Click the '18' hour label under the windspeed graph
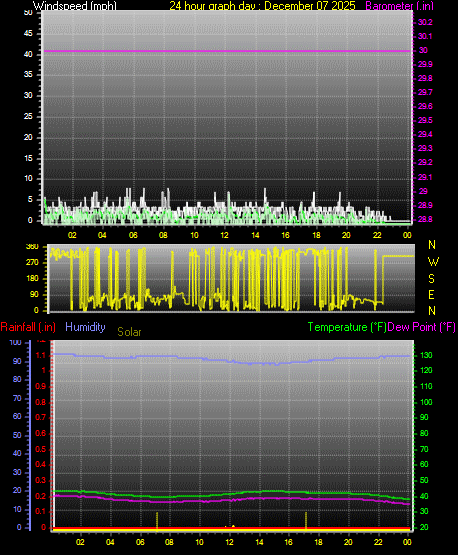 click(x=316, y=235)
